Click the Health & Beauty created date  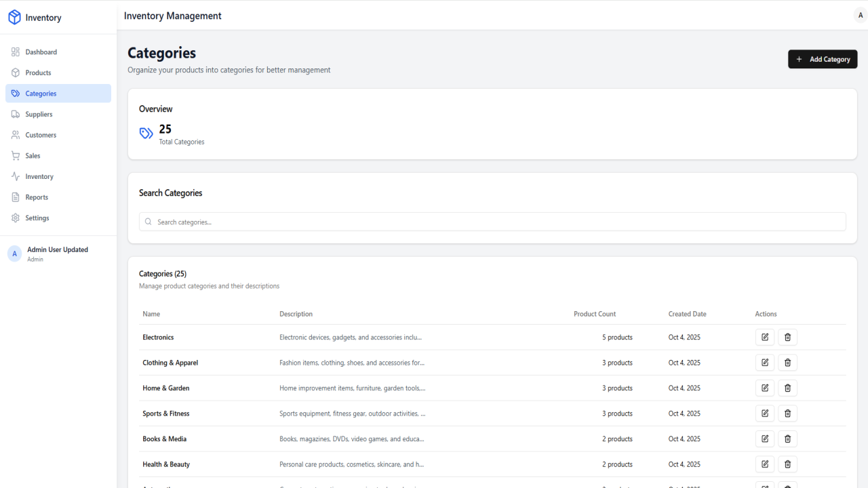click(684, 464)
